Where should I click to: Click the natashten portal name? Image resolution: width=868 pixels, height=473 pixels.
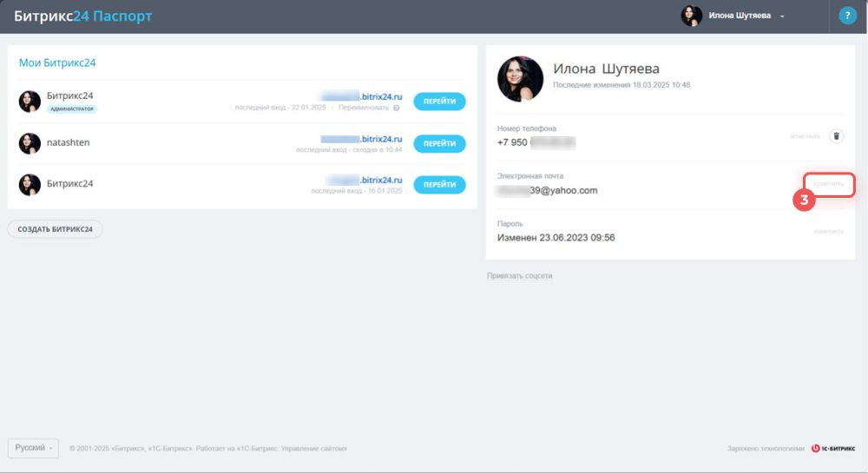coord(68,142)
